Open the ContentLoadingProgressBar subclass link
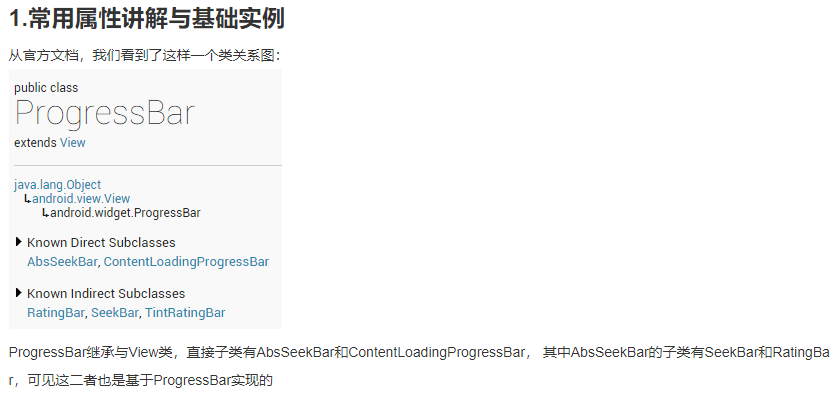The width and height of the screenshot is (835, 402). tap(186, 262)
